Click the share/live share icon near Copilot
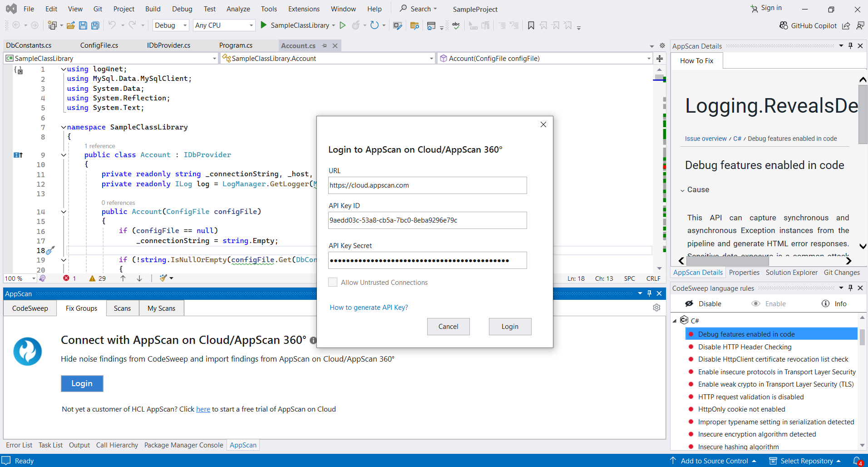Image resolution: width=868 pixels, height=467 pixels. (x=846, y=25)
